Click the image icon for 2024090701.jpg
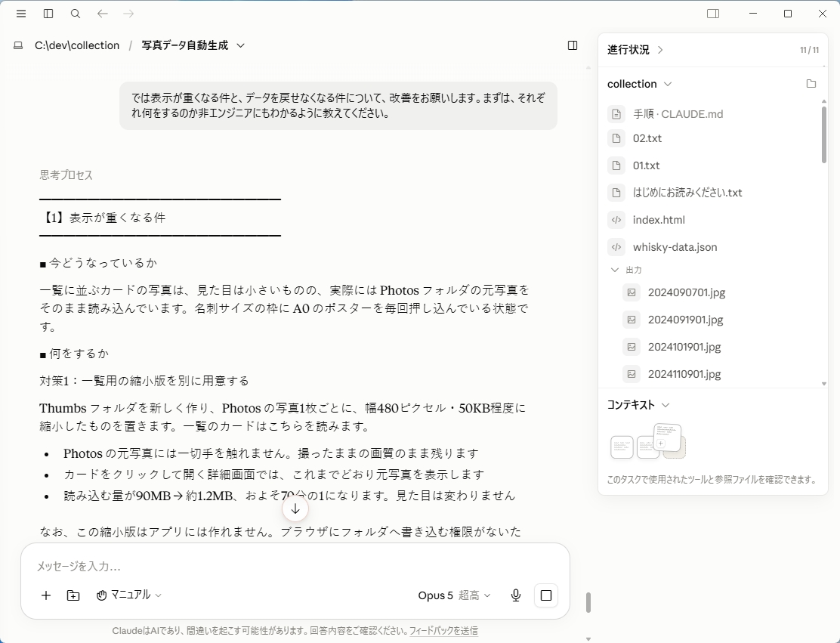The height and width of the screenshot is (643, 840). [632, 292]
